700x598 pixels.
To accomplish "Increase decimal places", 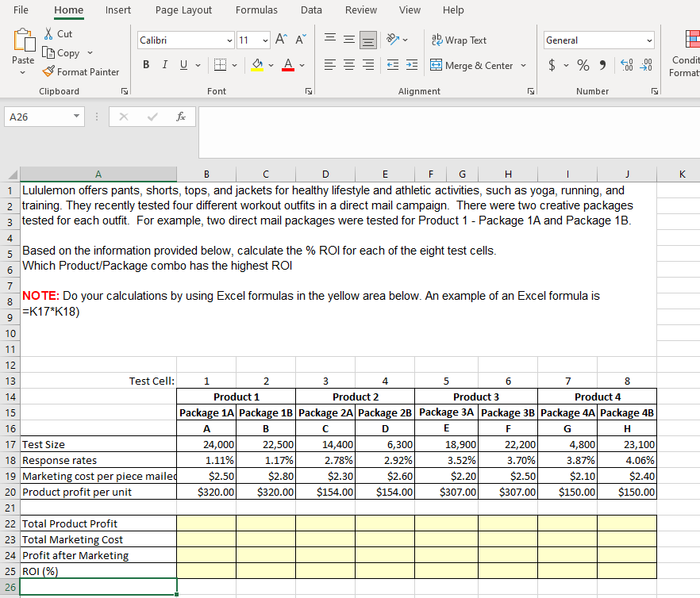I will click(627, 65).
